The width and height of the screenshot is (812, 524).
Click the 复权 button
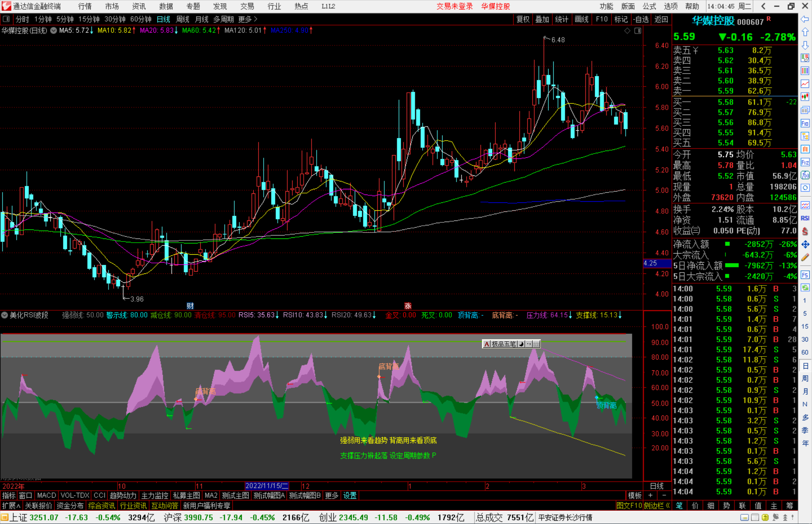[523, 19]
